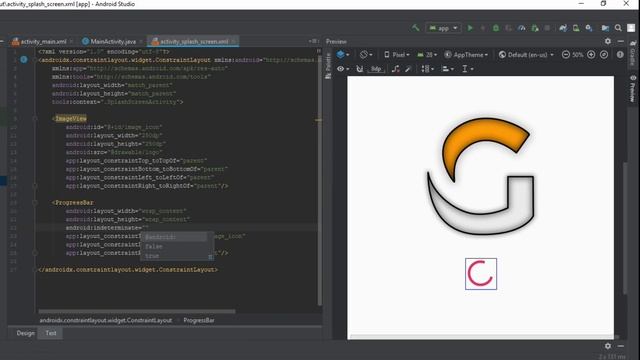Open the Profiler gauge icon
640x360 pixels.
click(521, 28)
